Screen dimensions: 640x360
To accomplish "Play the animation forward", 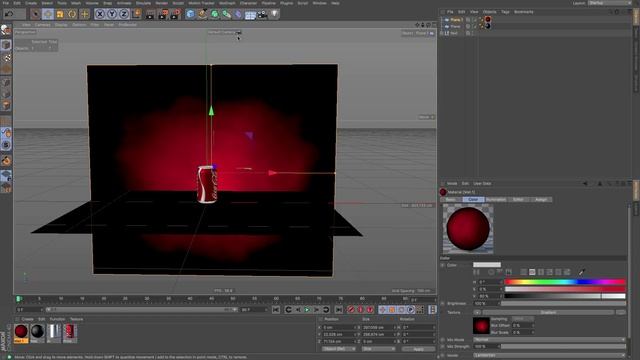I will pyautogui.click(x=307, y=310).
